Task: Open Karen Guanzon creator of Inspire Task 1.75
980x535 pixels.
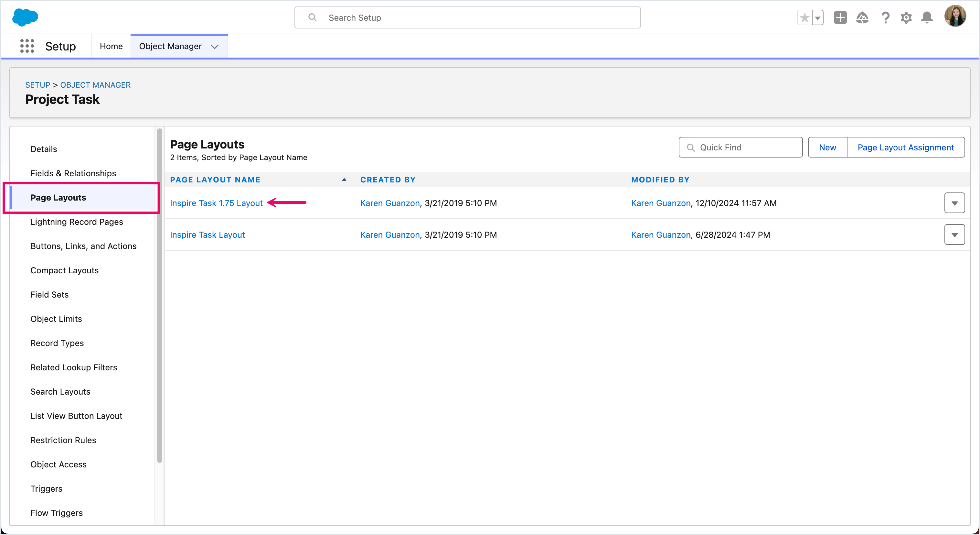Action: tap(389, 203)
